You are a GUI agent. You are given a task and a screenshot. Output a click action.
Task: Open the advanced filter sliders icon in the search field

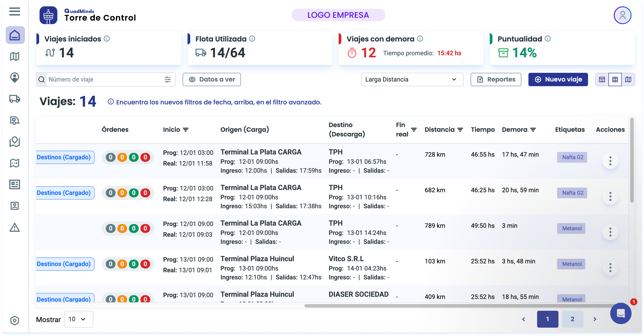coord(168,80)
